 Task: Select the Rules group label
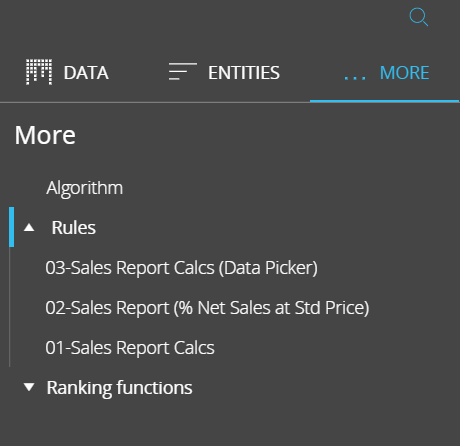coord(74,228)
